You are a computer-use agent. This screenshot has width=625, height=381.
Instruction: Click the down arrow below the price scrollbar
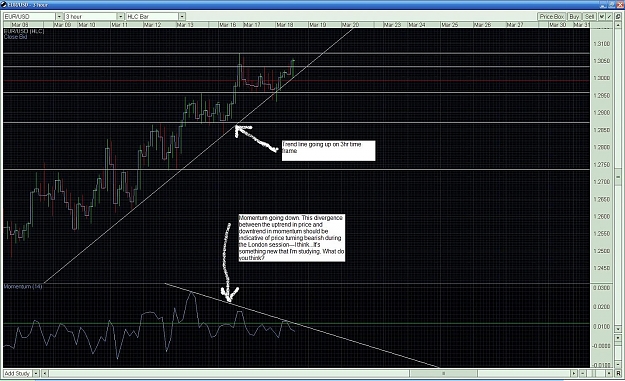point(618,329)
